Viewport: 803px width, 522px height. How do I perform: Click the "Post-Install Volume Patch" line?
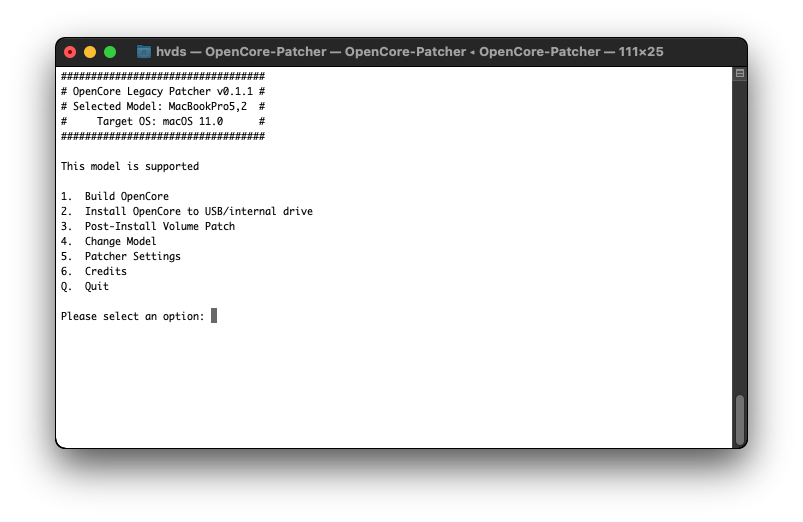tap(159, 226)
